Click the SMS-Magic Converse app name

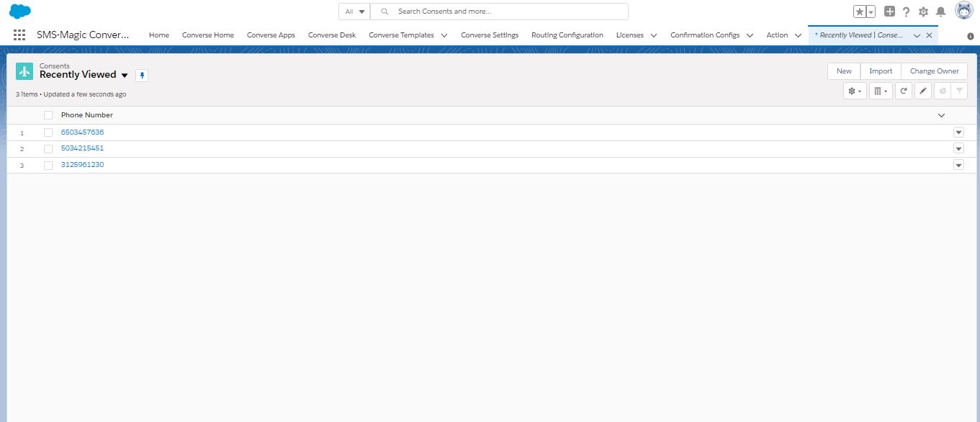[83, 35]
